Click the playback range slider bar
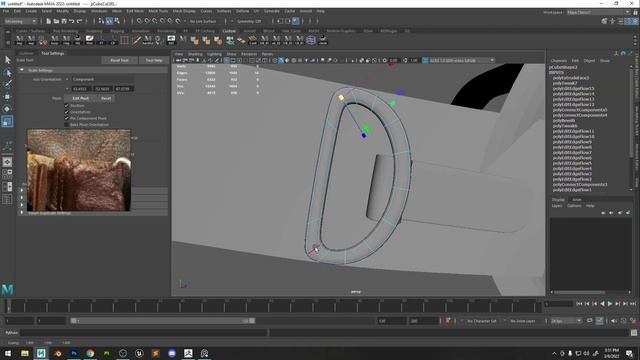 pyautogui.click(x=163, y=321)
